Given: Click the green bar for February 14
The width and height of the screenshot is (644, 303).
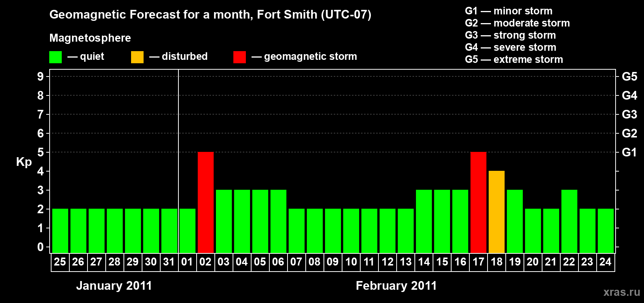Looking at the screenshot, I should click(424, 222).
